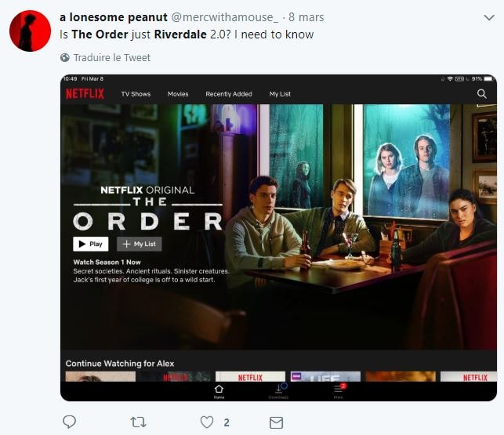Viewport: 504px width, 435px height.
Task: Select the TV Shows menu item
Action: click(x=136, y=94)
